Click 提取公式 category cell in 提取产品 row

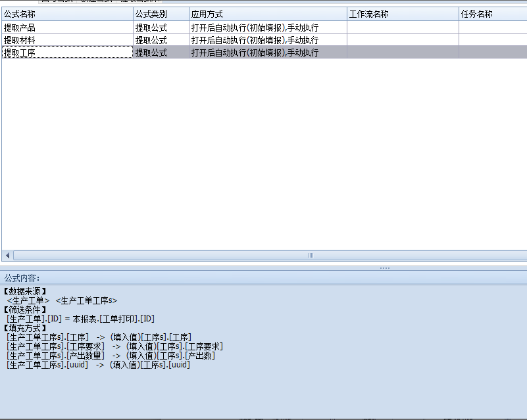pyautogui.click(x=161, y=28)
